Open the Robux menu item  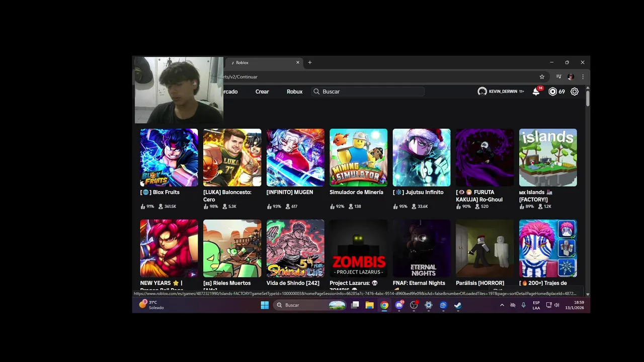(295, 92)
